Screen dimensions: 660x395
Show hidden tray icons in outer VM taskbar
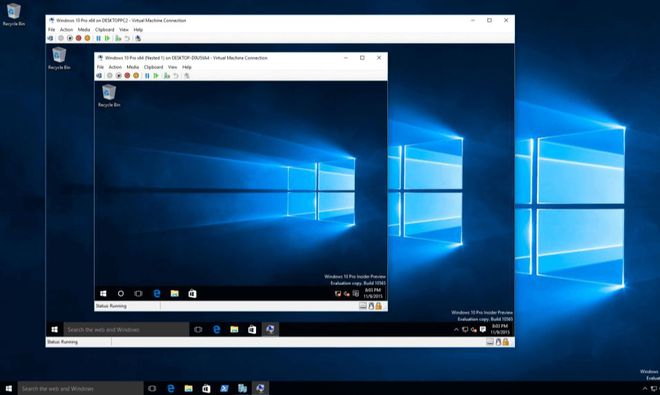tap(456, 330)
